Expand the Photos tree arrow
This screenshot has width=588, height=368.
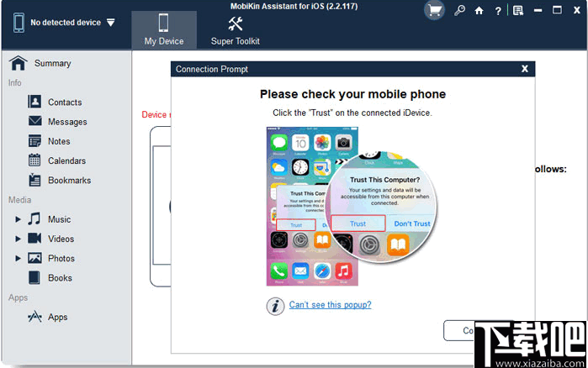(x=18, y=258)
